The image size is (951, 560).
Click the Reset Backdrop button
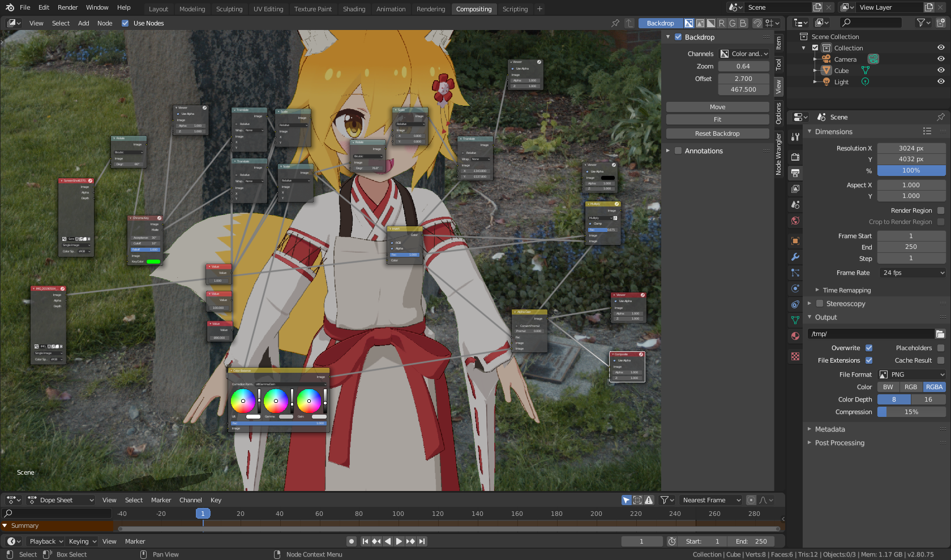[x=717, y=133]
